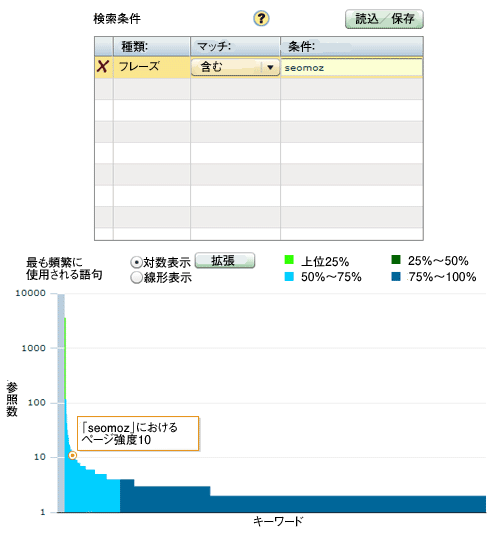Click the yellow question mark help icon

click(x=261, y=18)
